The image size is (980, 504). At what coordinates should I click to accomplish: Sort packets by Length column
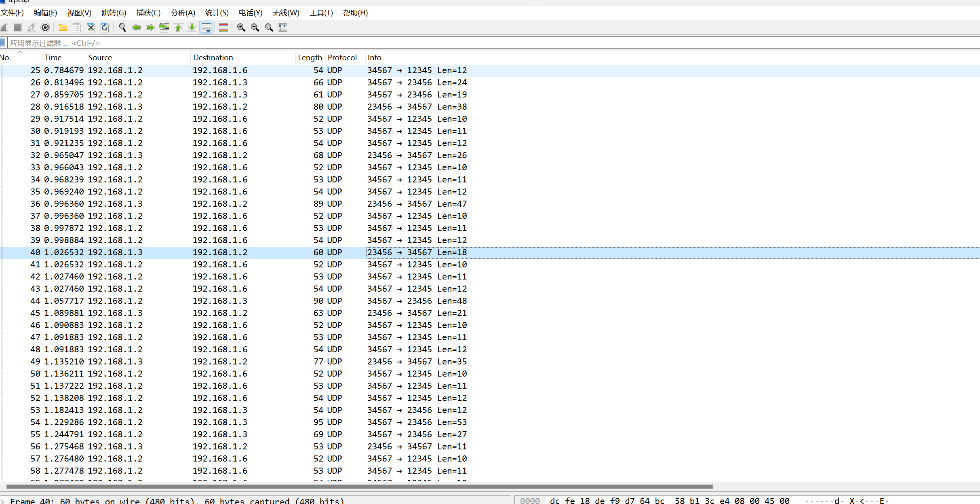tap(310, 57)
